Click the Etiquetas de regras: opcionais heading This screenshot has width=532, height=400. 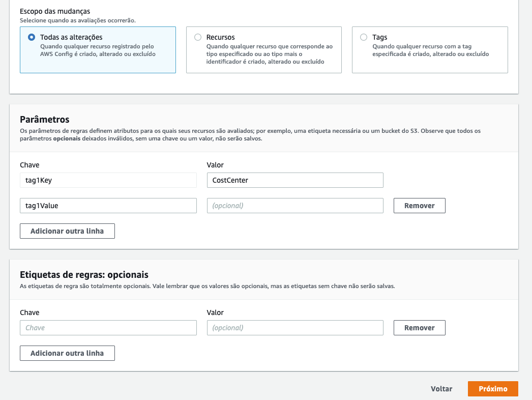pos(84,275)
